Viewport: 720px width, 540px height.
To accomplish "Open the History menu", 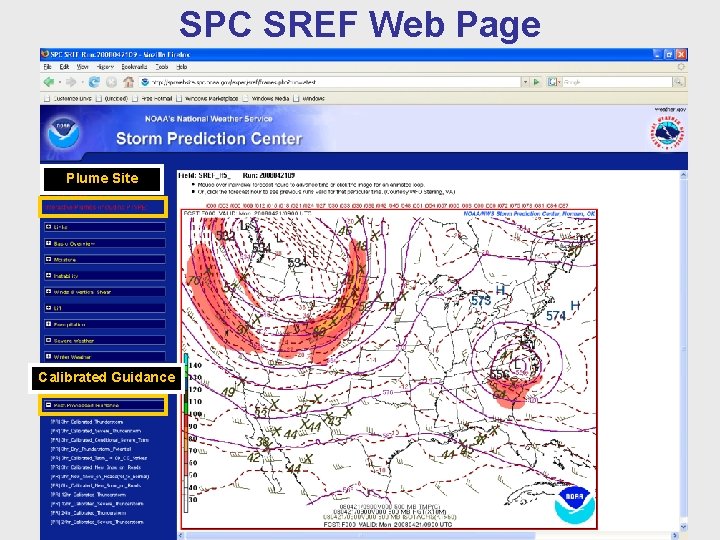I will [x=105, y=67].
